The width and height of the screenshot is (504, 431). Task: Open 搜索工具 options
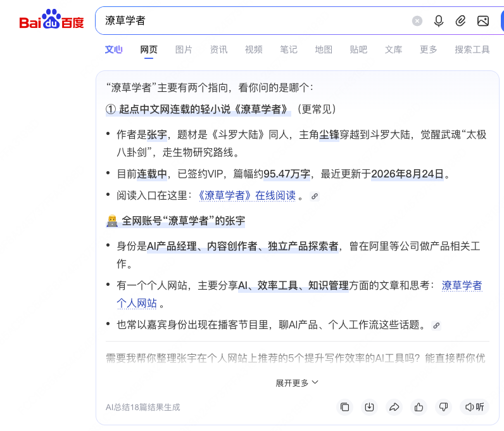pyautogui.click(x=472, y=49)
